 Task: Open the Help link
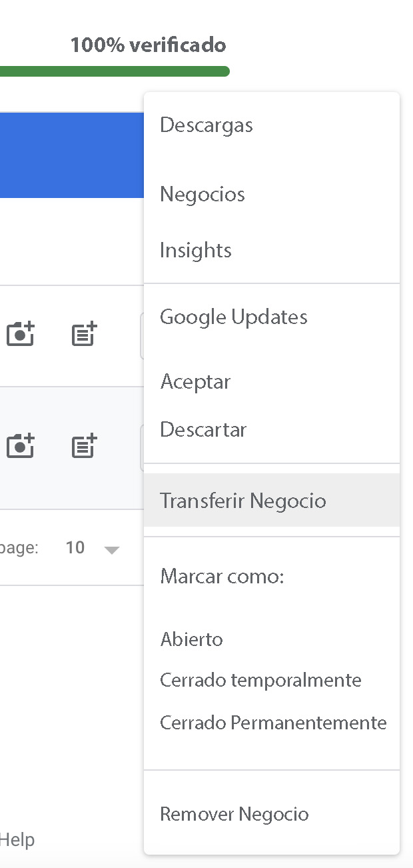[x=17, y=839]
